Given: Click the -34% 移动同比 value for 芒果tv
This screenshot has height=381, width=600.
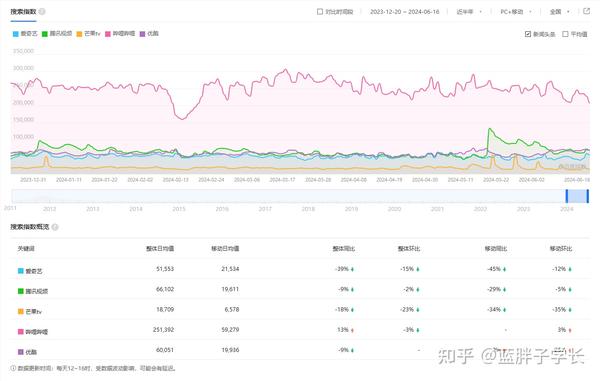Looking at the screenshot, I should point(494,309).
